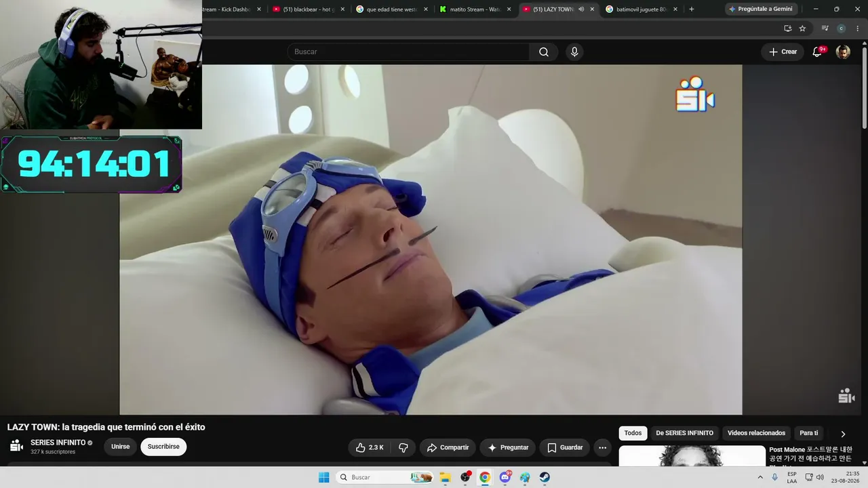Open Steam from the taskbar

545,477
